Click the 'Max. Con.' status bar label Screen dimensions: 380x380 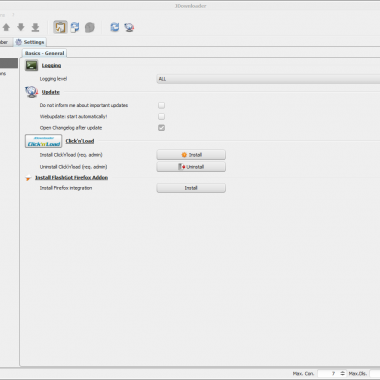point(303,374)
